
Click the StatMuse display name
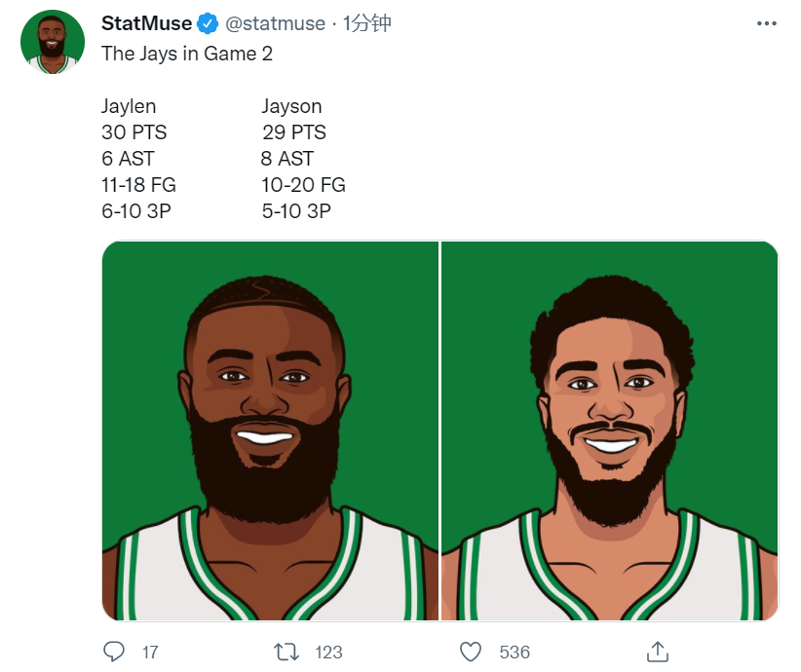click(146, 23)
